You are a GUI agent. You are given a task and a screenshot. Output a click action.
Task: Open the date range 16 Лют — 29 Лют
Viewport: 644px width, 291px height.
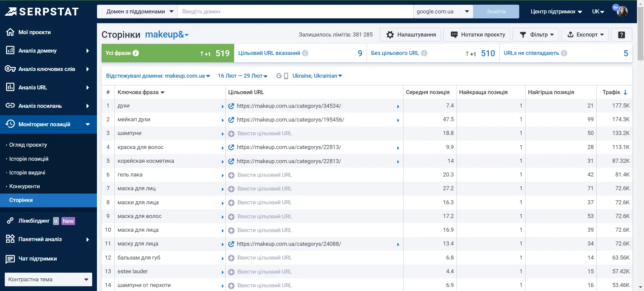[243, 76]
